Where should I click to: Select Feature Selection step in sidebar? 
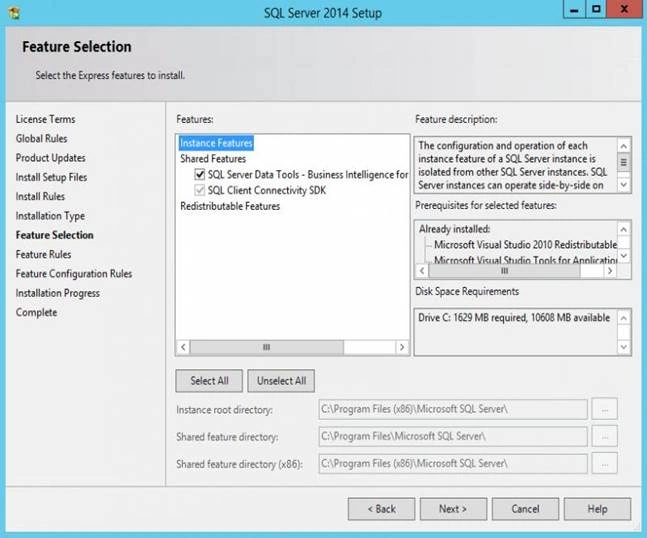54,235
